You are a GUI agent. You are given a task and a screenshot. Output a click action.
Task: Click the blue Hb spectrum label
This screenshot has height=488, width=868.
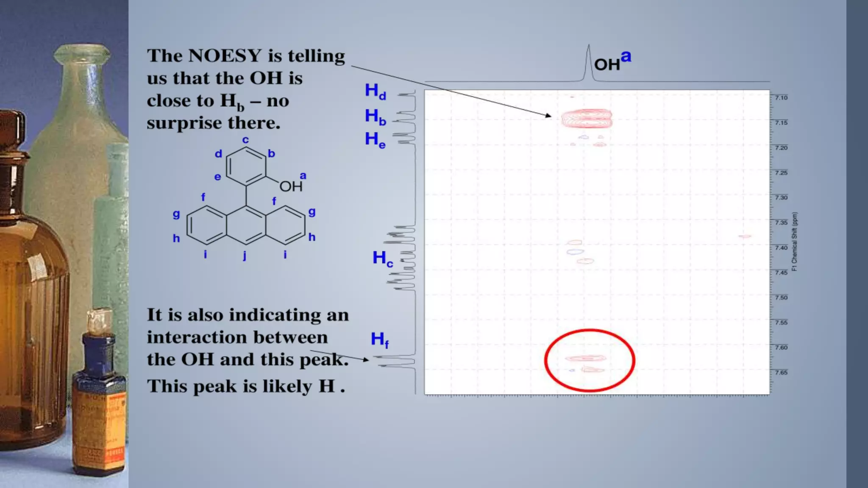(376, 116)
